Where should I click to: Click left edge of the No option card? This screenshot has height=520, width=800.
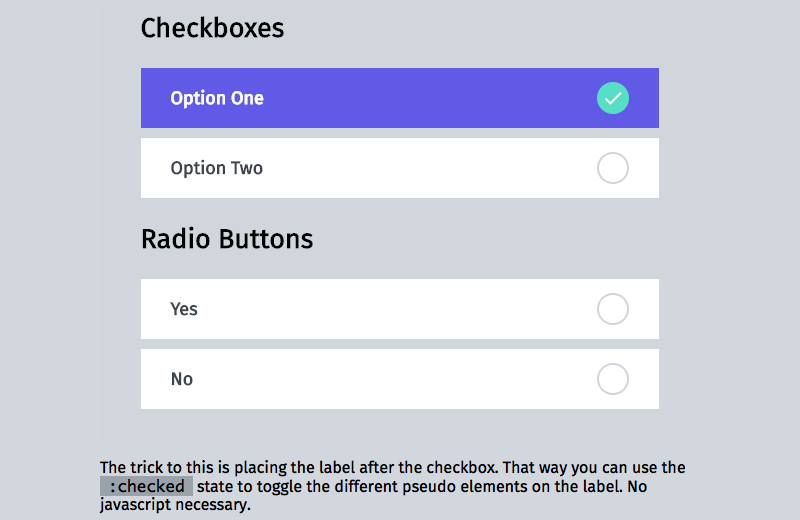[147, 379]
